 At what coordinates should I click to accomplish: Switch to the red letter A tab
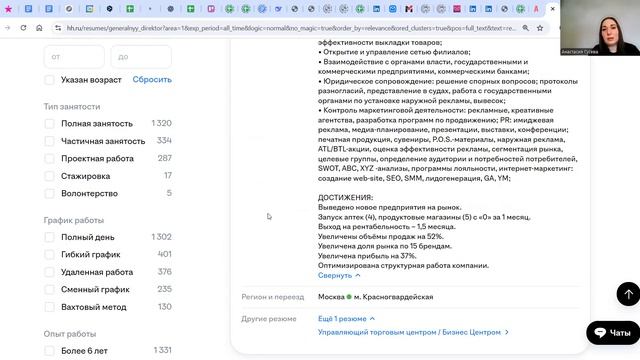pyautogui.click(x=536, y=9)
